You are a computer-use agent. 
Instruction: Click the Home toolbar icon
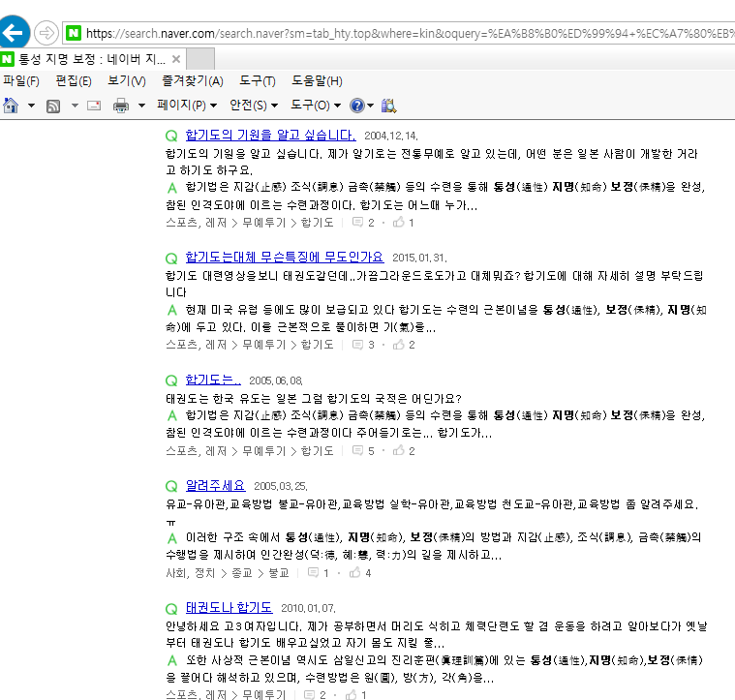tap(11, 106)
